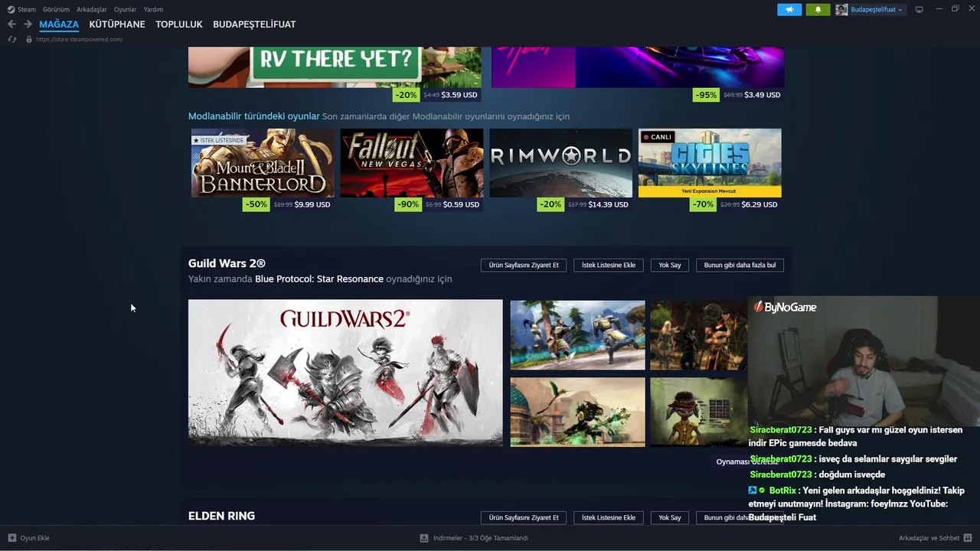Open the ELDEN RING title link
Image resolution: width=980 pixels, height=551 pixels.
pyautogui.click(x=221, y=516)
